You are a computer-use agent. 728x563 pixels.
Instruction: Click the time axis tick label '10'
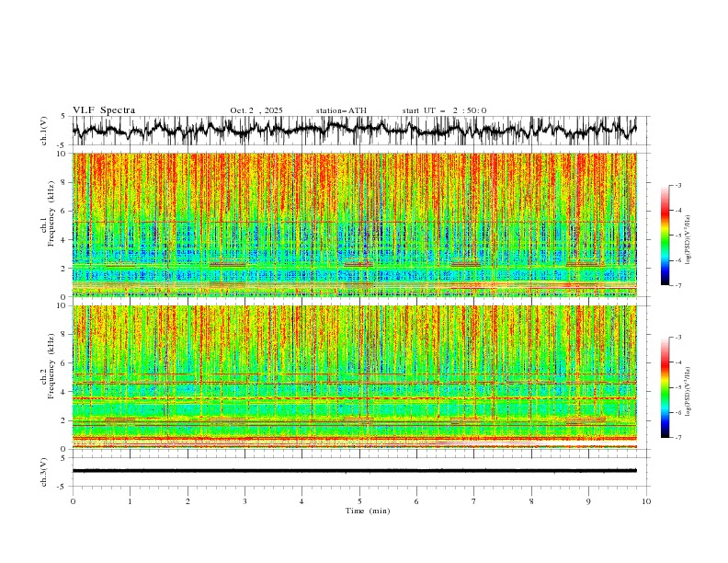pos(646,501)
